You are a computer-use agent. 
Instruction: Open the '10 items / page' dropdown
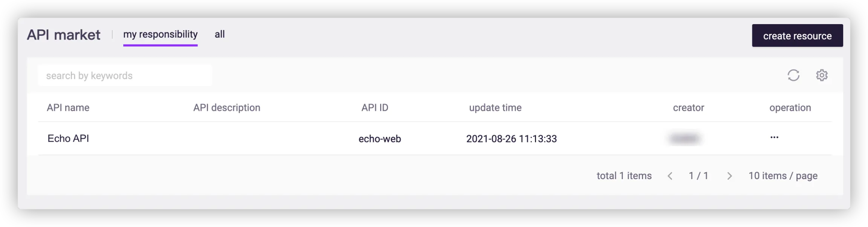[x=783, y=176]
